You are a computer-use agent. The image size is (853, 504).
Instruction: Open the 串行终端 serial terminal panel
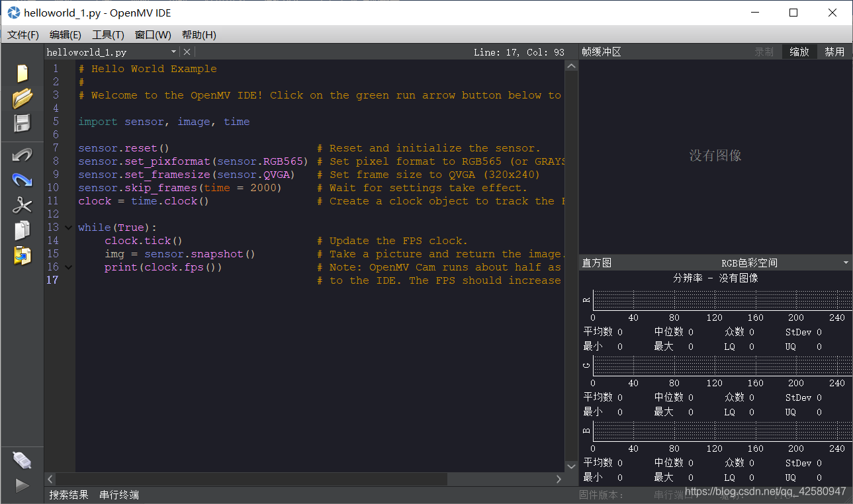click(x=119, y=495)
